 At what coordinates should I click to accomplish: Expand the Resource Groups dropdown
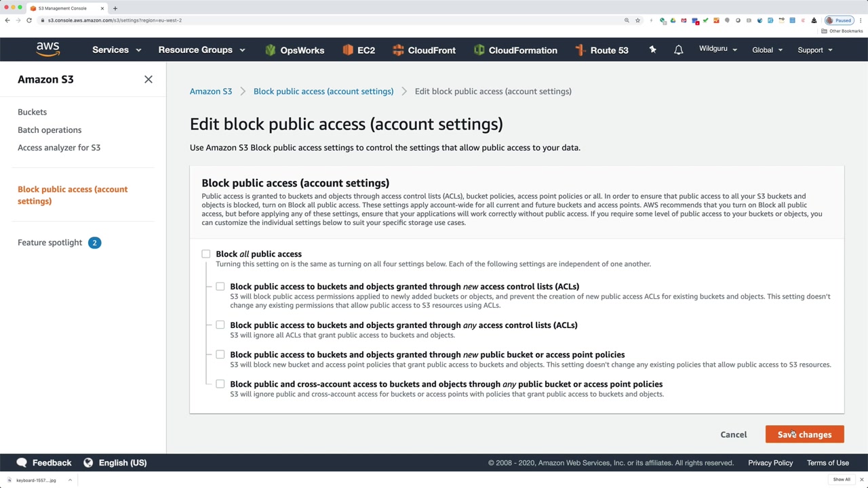(201, 50)
